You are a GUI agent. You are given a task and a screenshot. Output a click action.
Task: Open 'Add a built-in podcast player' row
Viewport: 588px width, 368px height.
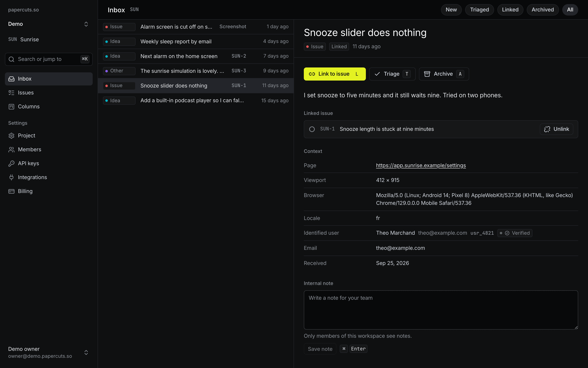pos(196,101)
